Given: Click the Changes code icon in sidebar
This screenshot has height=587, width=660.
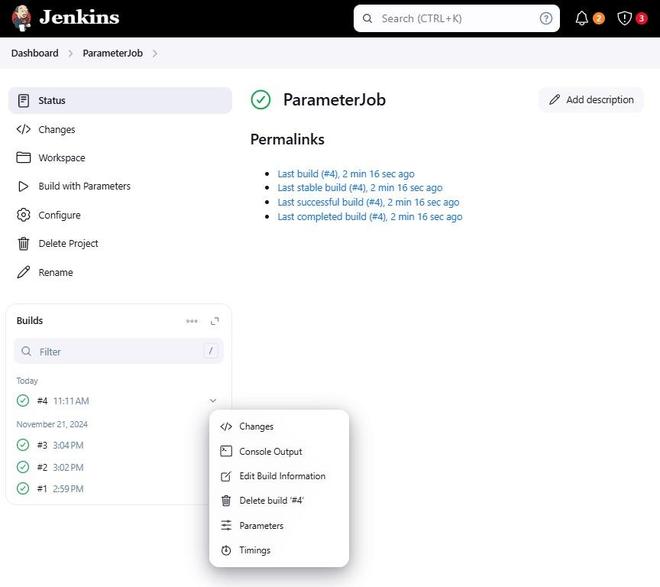Looking at the screenshot, I should 24,129.
